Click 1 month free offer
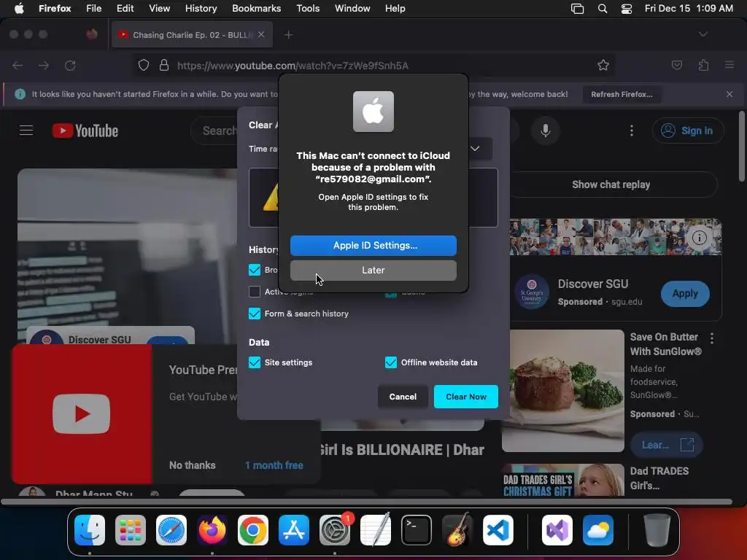747x560 pixels. (x=274, y=465)
